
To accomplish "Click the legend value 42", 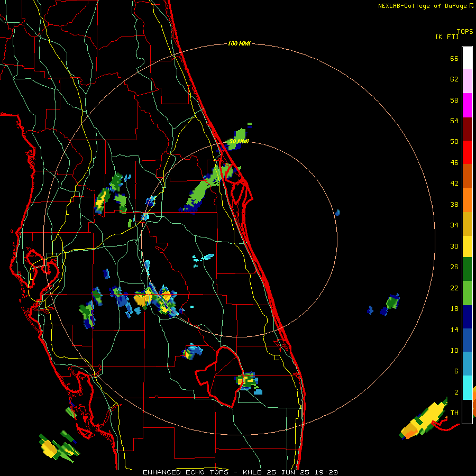I will (454, 184).
